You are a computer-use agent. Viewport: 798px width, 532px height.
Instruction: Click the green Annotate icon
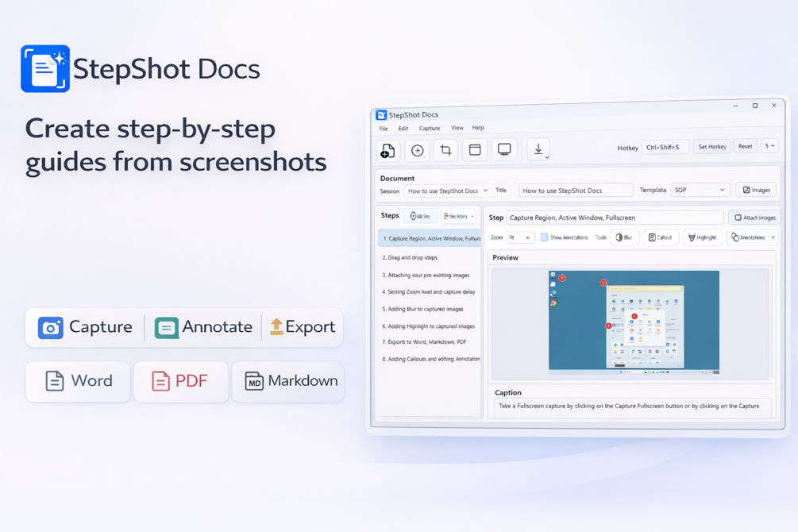coord(166,328)
